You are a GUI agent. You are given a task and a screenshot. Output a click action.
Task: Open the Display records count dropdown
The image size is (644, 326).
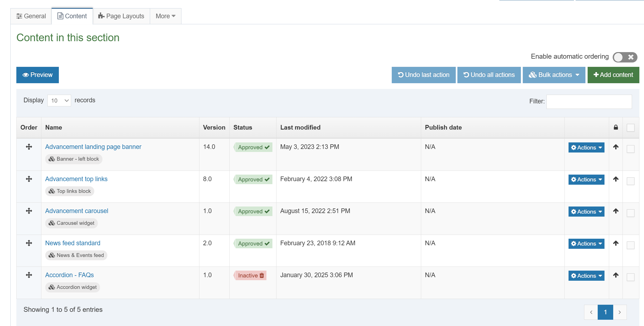click(59, 100)
